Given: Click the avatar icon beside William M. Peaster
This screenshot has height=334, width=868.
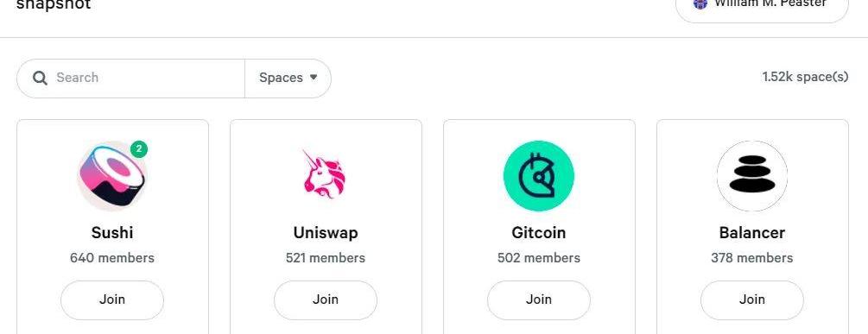Looking at the screenshot, I should coord(700,4).
